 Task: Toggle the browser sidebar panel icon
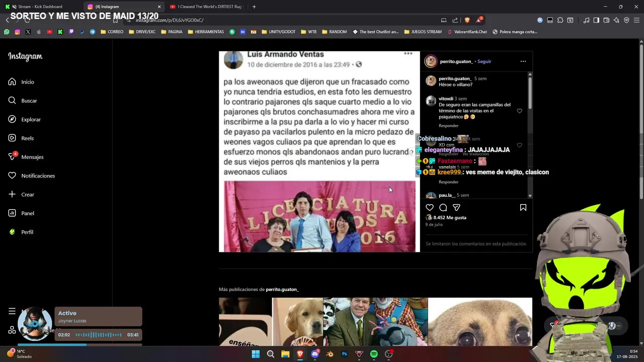pos(596,20)
